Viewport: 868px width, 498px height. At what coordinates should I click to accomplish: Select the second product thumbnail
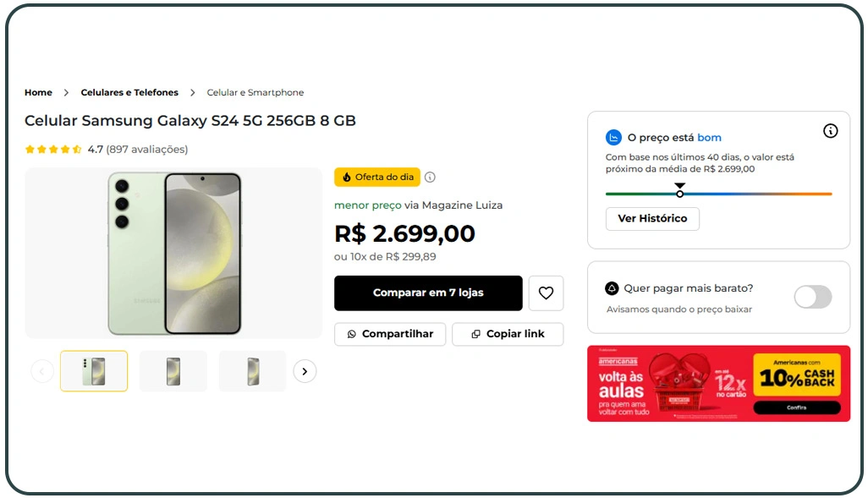pos(173,371)
